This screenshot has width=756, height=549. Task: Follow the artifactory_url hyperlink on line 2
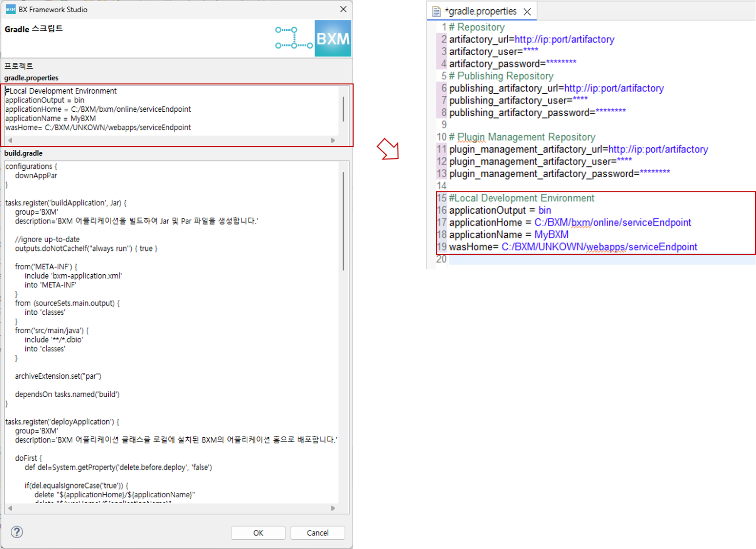(565, 39)
